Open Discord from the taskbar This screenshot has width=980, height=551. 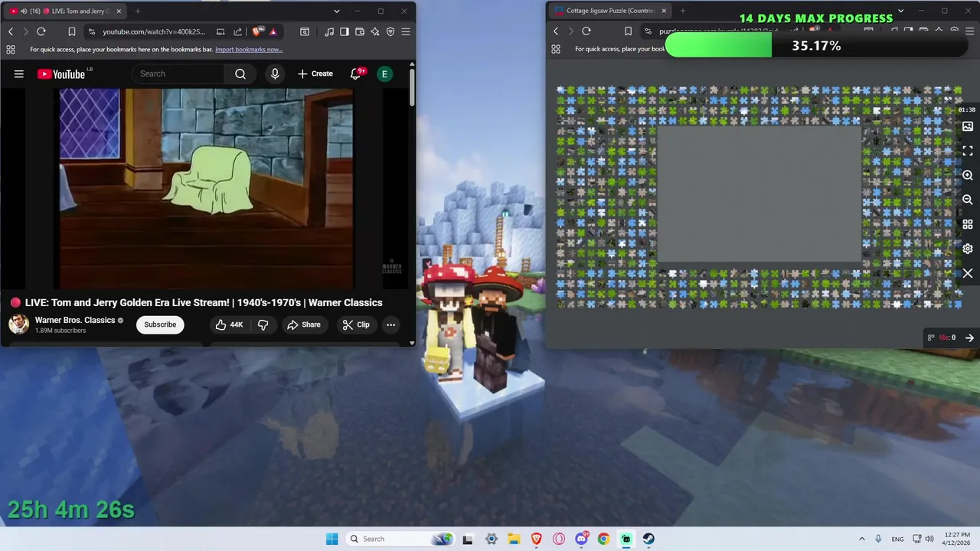pyautogui.click(x=581, y=539)
